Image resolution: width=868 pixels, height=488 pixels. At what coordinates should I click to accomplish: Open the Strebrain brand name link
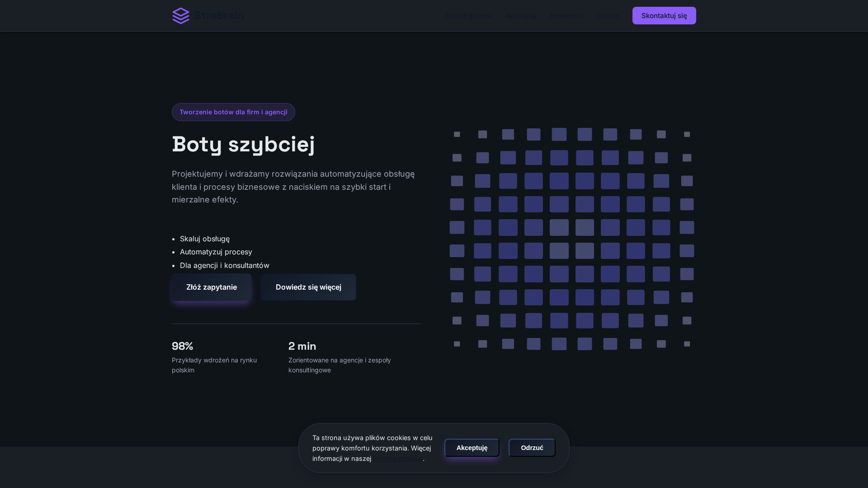(x=219, y=15)
